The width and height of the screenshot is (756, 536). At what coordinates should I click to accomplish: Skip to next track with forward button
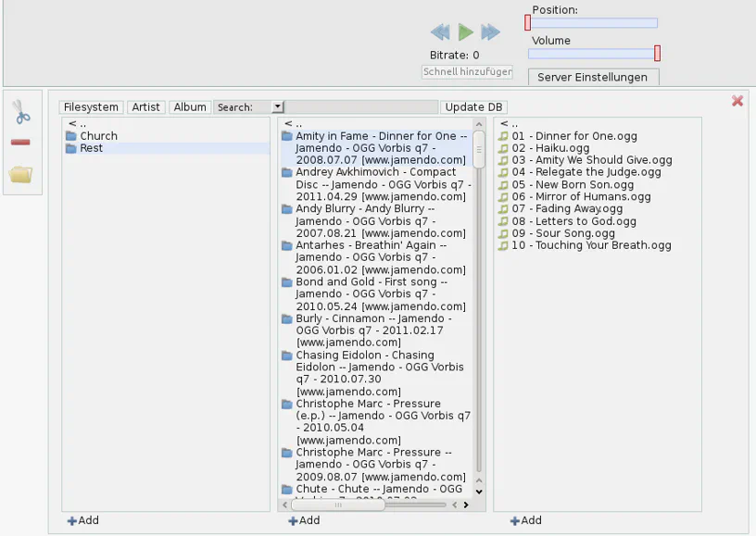coord(490,32)
